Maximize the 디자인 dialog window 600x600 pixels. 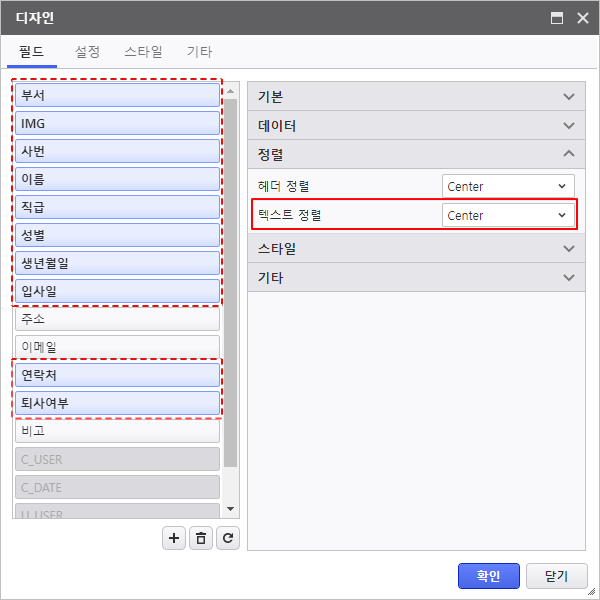point(557,18)
